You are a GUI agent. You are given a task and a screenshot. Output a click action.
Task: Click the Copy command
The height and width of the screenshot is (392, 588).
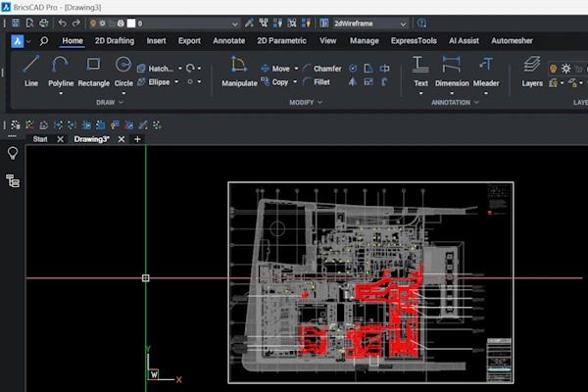(274, 82)
